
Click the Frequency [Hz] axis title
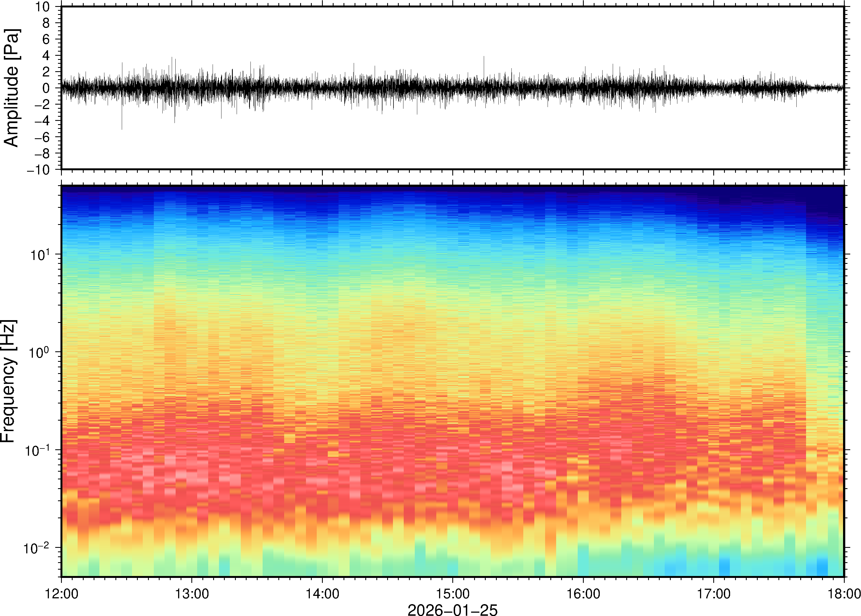pyautogui.click(x=8, y=381)
